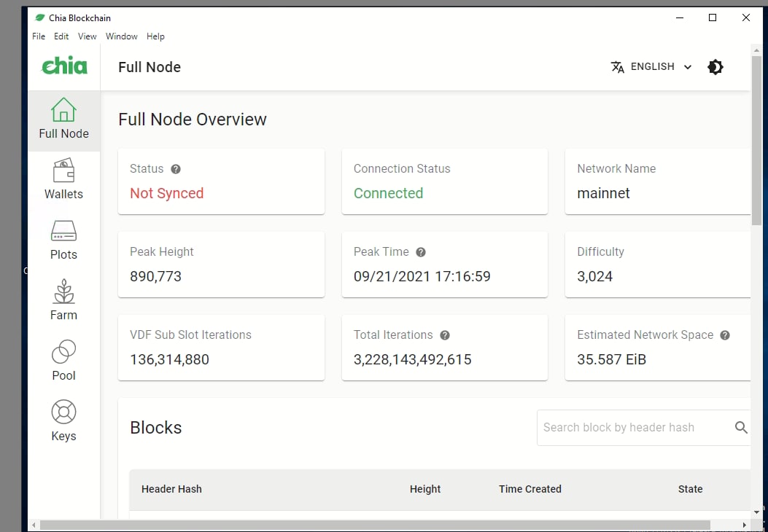This screenshot has width=768, height=532.
Task: Click the scroll up arrow button
Action: tap(756, 50)
